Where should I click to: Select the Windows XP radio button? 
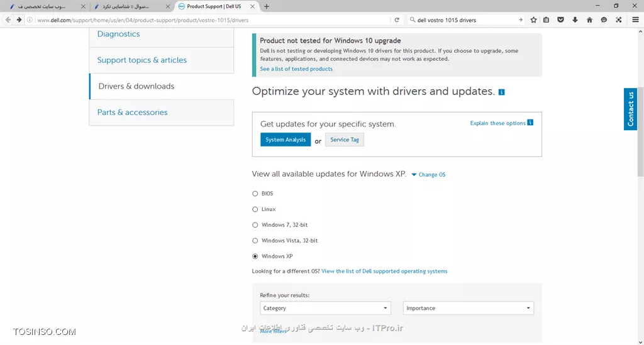[255, 256]
